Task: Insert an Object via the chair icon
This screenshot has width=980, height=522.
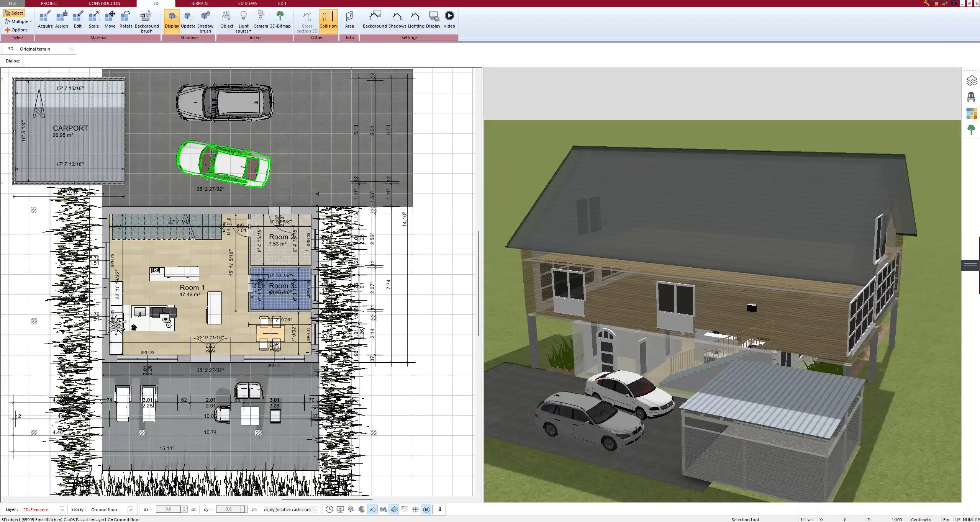Action: coord(226,20)
